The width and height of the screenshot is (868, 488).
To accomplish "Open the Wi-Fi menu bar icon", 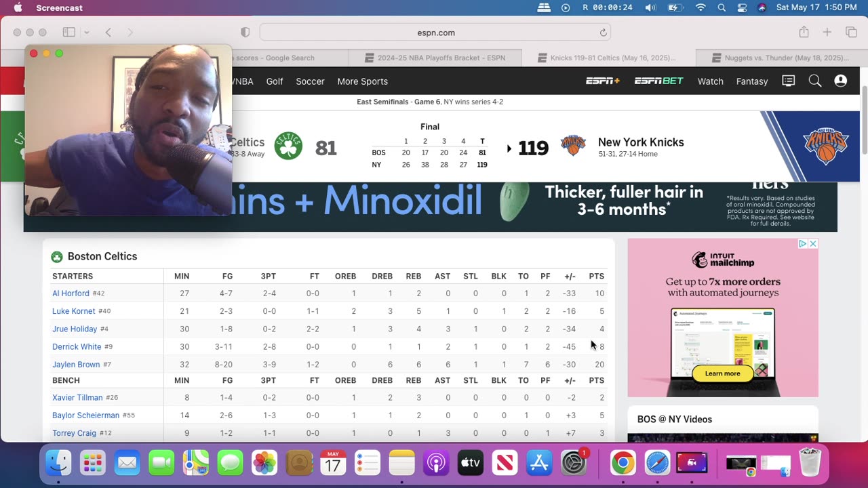I will tap(701, 7).
